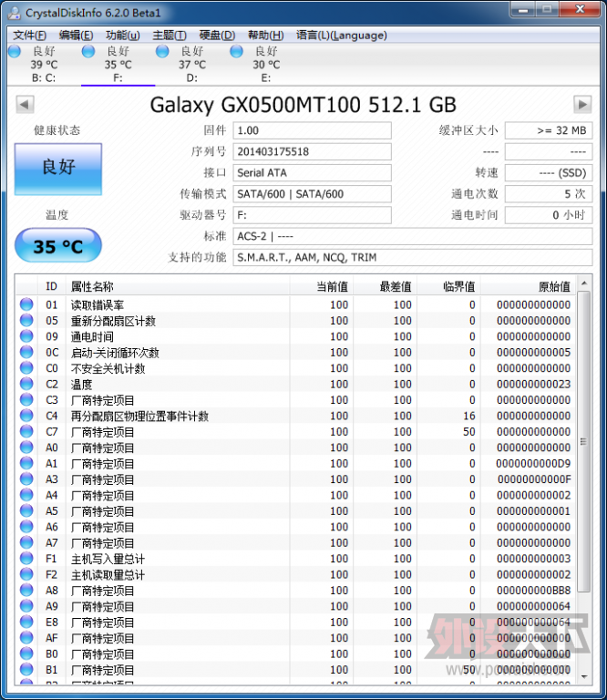
Task: Click status icon for 05 重新分配扇区计数
Action: click(x=26, y=320)
